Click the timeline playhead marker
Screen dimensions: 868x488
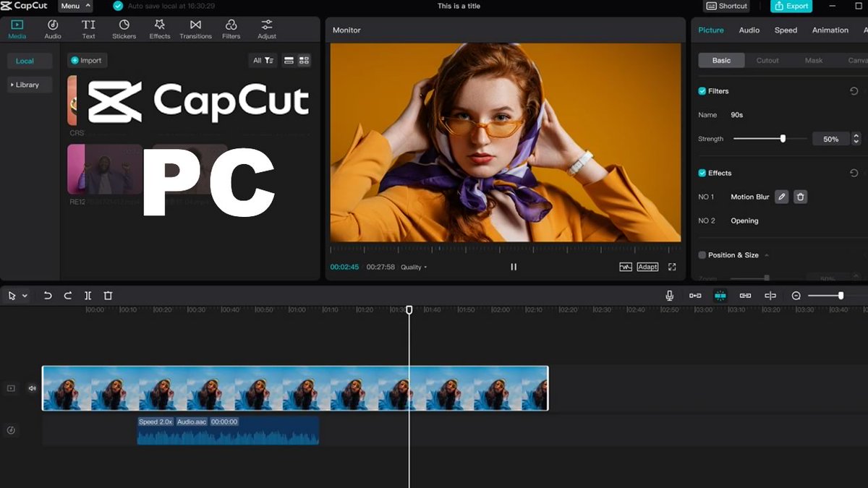(409, 309)
